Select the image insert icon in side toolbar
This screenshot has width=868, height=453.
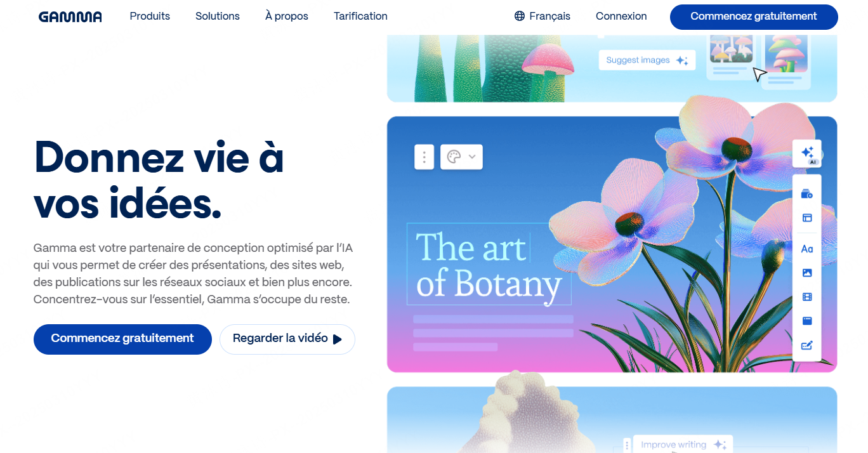coord(807,273)
